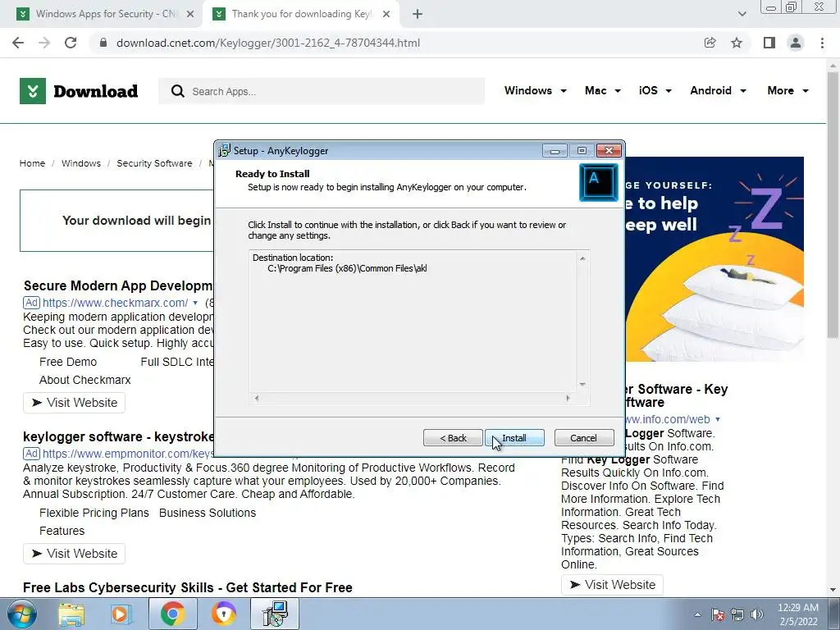Screen dimensions: 840x630
Task: Open the Windows Start button
Action: (x=22, y=614)
